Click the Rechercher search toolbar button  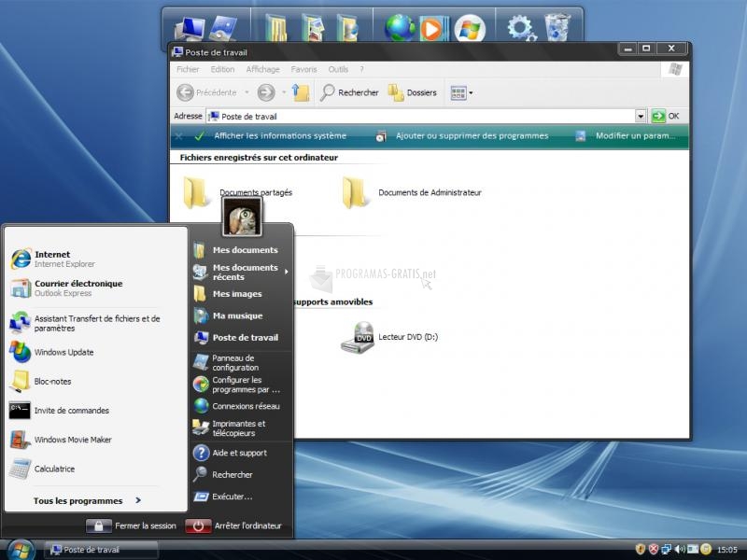[x=349, y=92]
